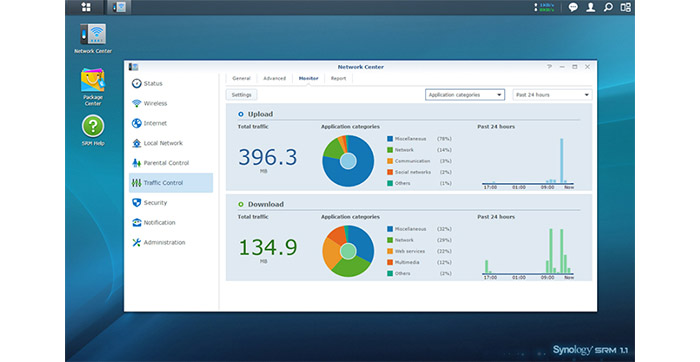Open the main menu grid icon
700x362 pixels.
[x=86, y=7]
